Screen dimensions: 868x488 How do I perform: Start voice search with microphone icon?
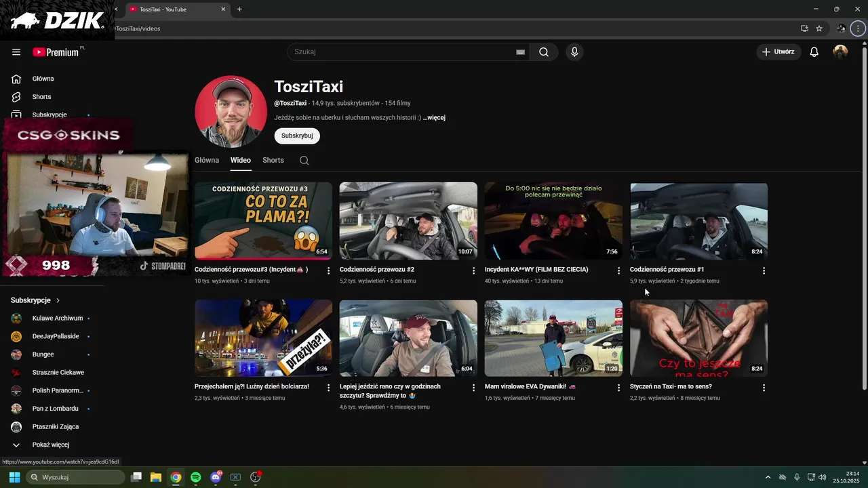[x=574, y=52]
